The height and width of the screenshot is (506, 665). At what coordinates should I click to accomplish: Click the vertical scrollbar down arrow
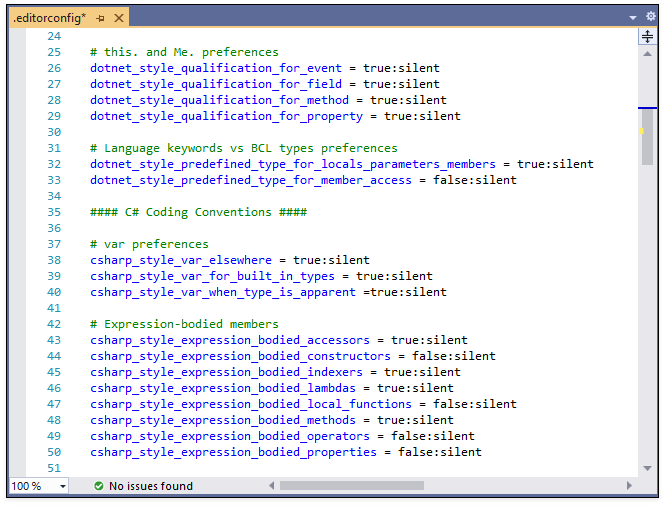point(647,468)
